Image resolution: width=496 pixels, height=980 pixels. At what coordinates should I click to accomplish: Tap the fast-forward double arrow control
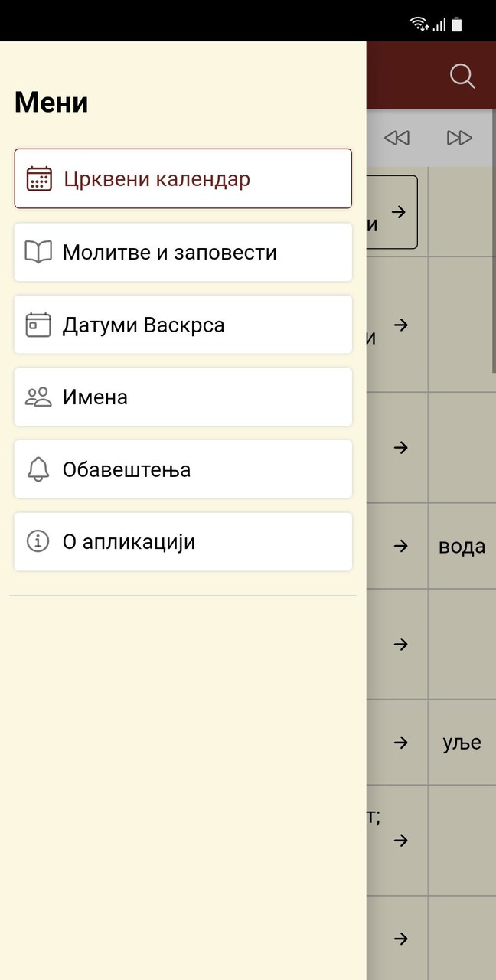pos(460,138)
